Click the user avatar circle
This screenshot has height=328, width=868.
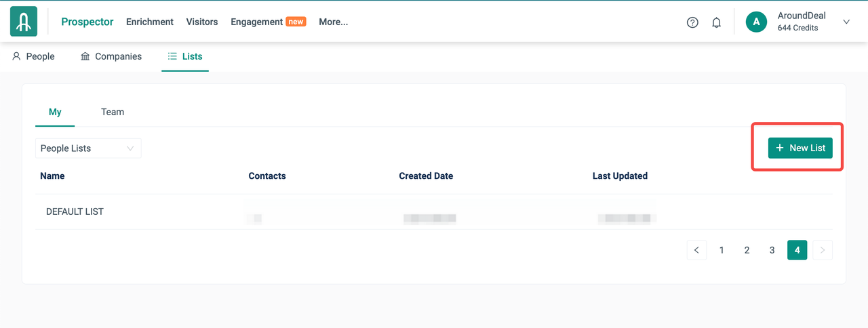click(756, 22)
